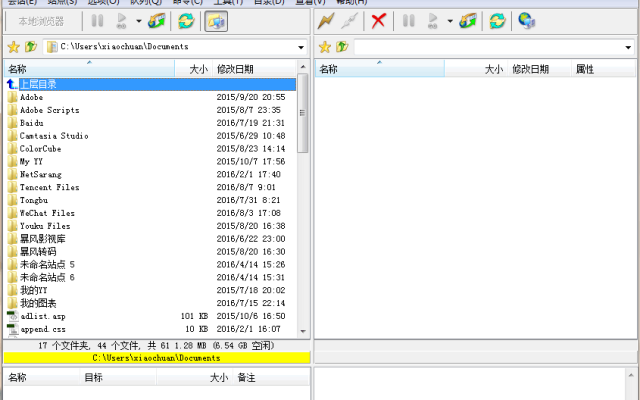Select the Youku Files folder
This screenshot has height=400, width=640.
[x=45, y=226]
